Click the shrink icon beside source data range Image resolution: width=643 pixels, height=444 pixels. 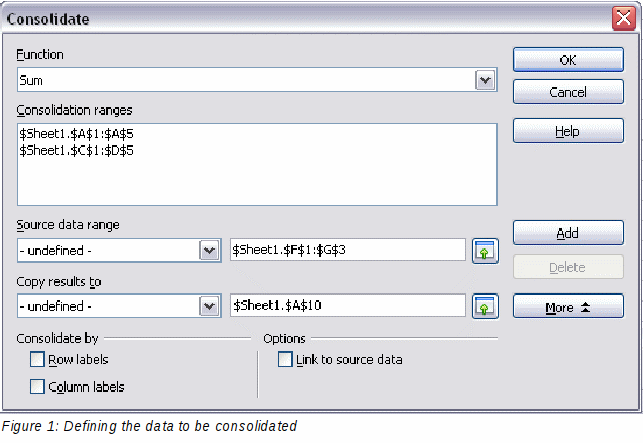485,250
